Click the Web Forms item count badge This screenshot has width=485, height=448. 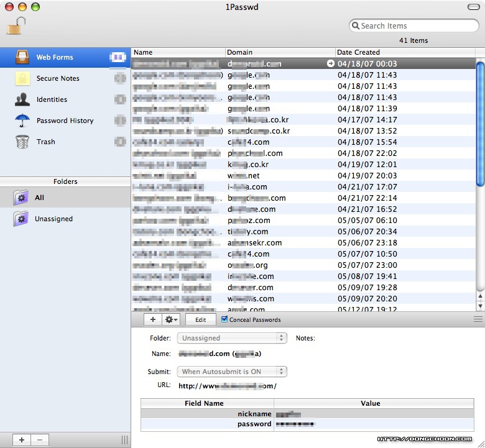[118, 57]
